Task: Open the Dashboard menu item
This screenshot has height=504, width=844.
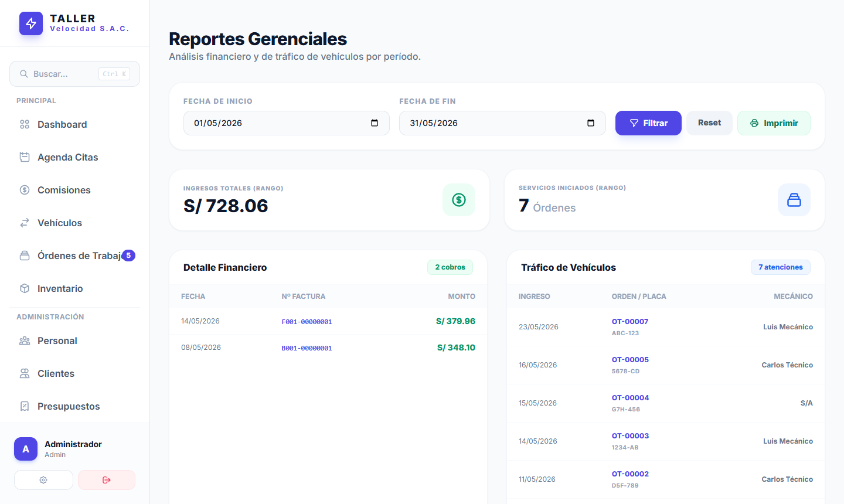Action: point(74,124)
